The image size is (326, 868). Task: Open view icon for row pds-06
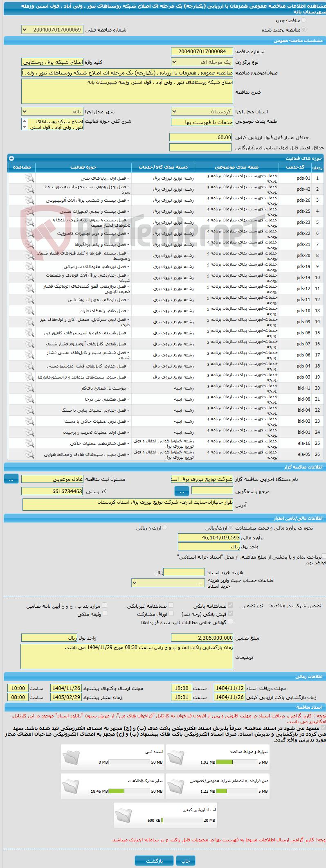(29, 355)
